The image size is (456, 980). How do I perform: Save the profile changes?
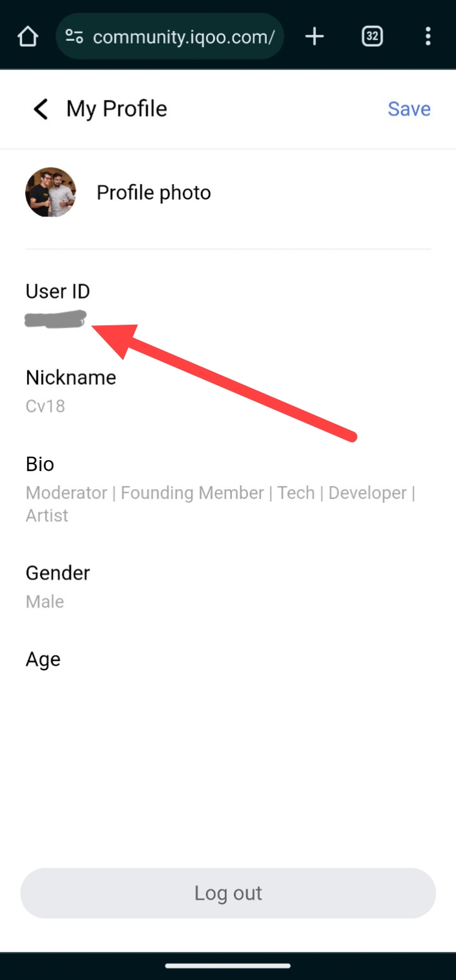(x=409, y=109)
